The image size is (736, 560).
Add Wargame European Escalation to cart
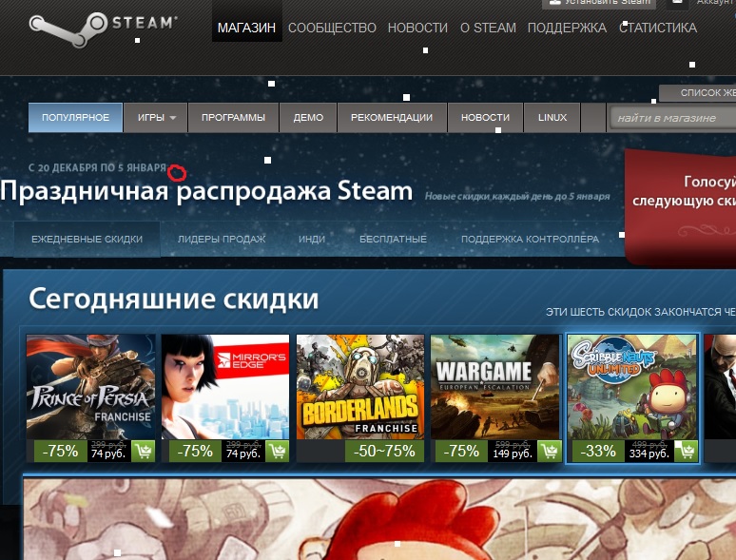coord(550,452)
